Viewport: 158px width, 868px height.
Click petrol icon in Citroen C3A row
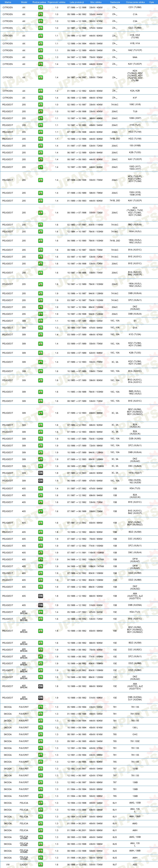(x=41, y=21)
